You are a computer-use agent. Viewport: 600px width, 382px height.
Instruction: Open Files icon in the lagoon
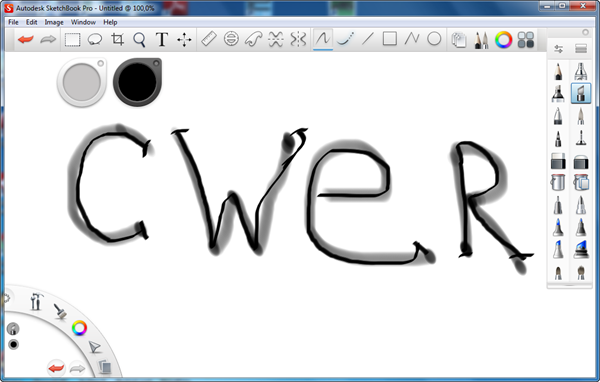(x=104, y=367)
